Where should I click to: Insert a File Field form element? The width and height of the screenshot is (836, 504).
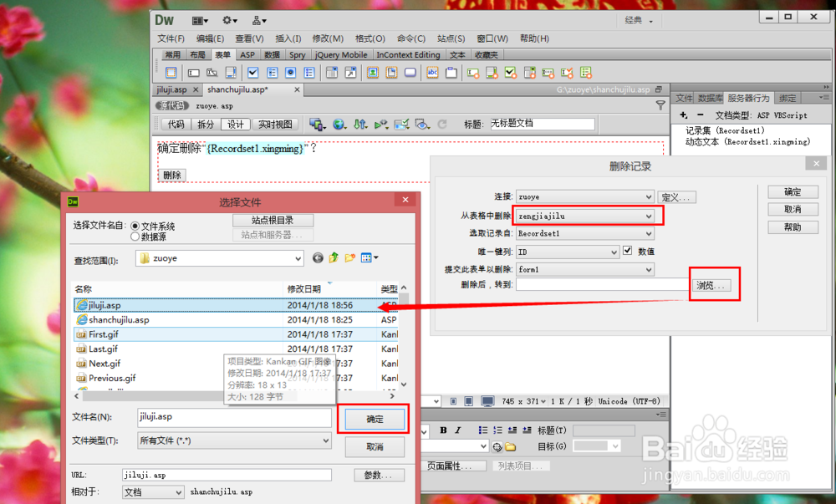tap(391, 73)
